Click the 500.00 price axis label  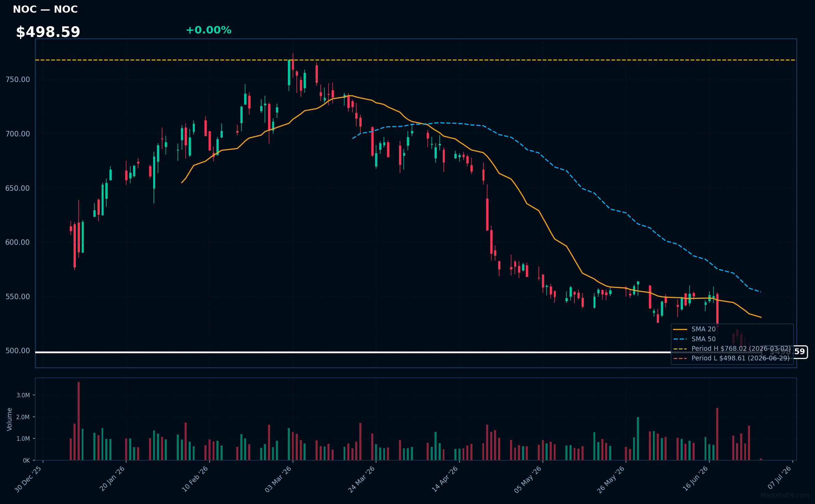tap(17, 351)
